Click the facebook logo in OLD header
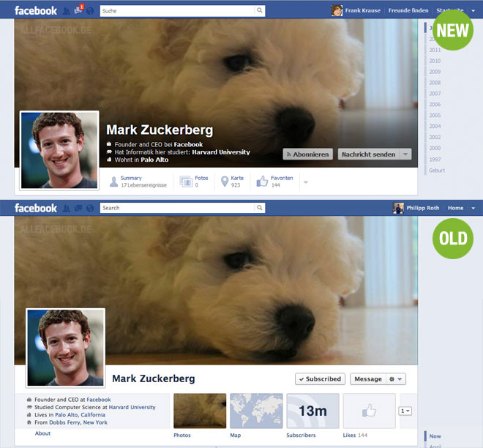The image size is (483, 448). point(36,208)
